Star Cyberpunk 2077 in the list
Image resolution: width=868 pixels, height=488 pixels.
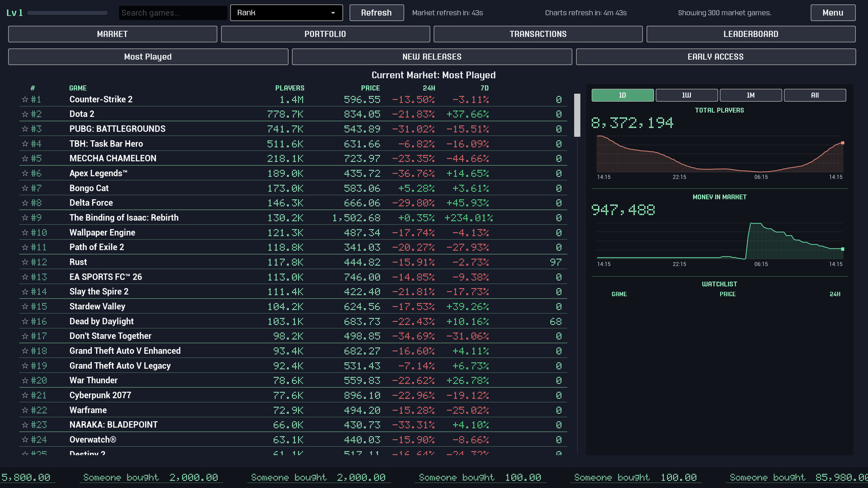(25, 395)
